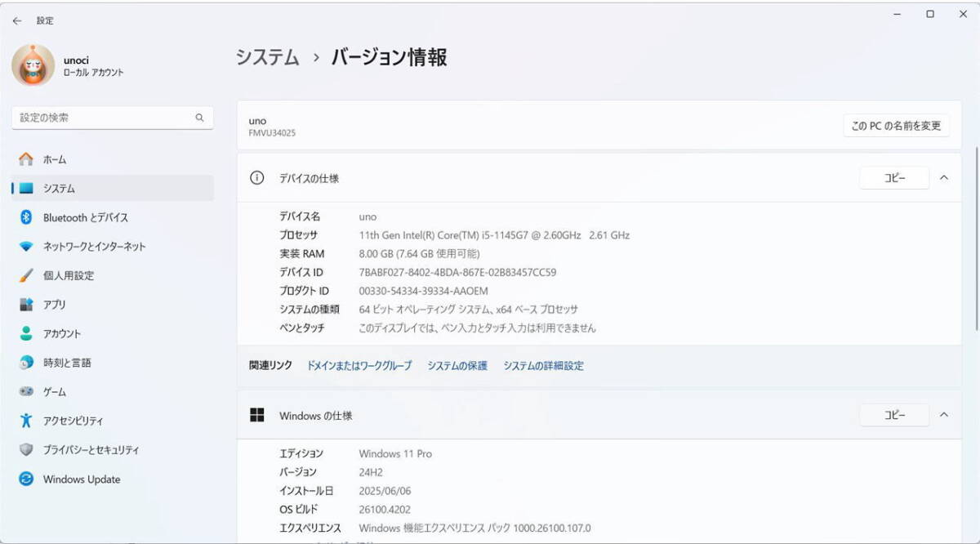The image size is (980, 544).
Task: Click the FMVU34025 model text
Action: pos(272,132)
